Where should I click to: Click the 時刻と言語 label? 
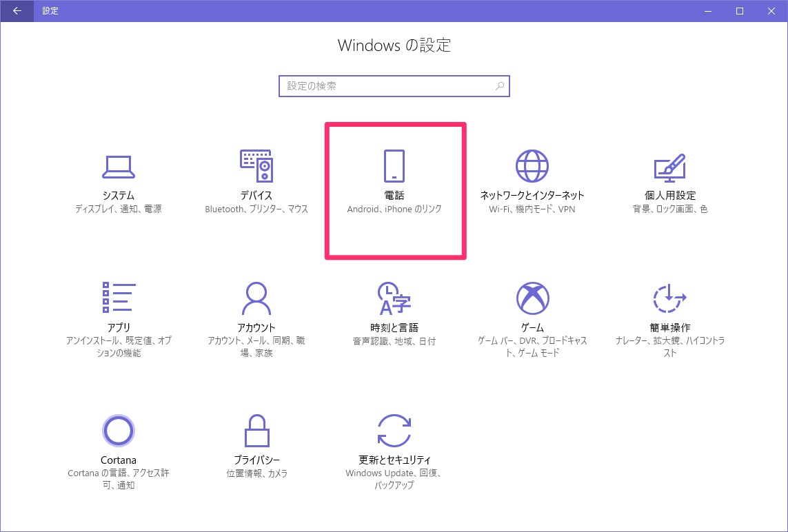tap(394, 327)
